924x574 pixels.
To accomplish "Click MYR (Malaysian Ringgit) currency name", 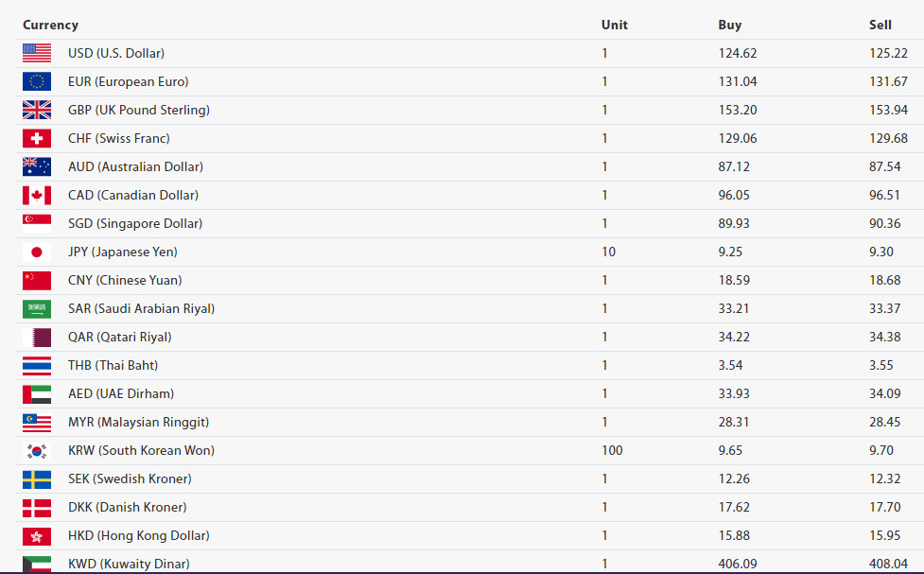I will 138,422.
